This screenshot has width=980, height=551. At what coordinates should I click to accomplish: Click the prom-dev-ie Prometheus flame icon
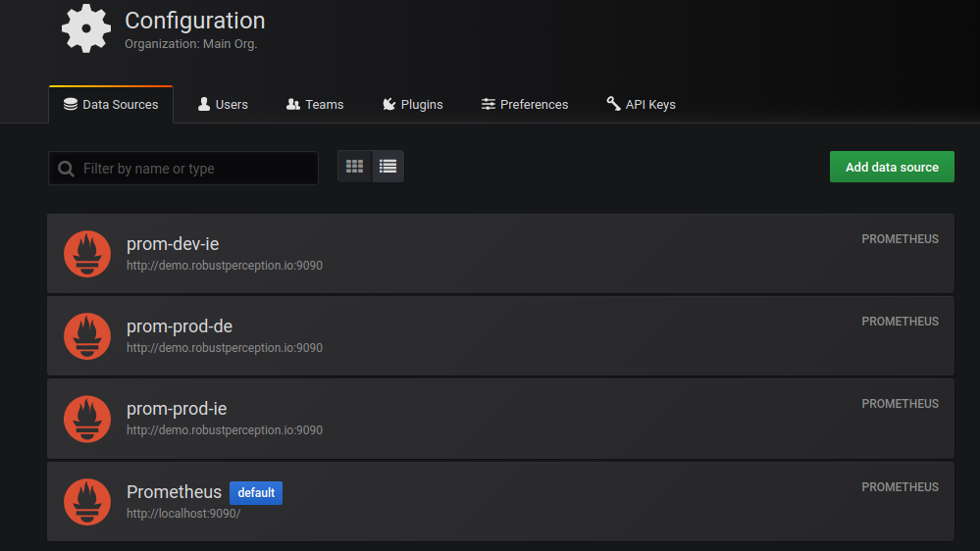tap(87, 254)
